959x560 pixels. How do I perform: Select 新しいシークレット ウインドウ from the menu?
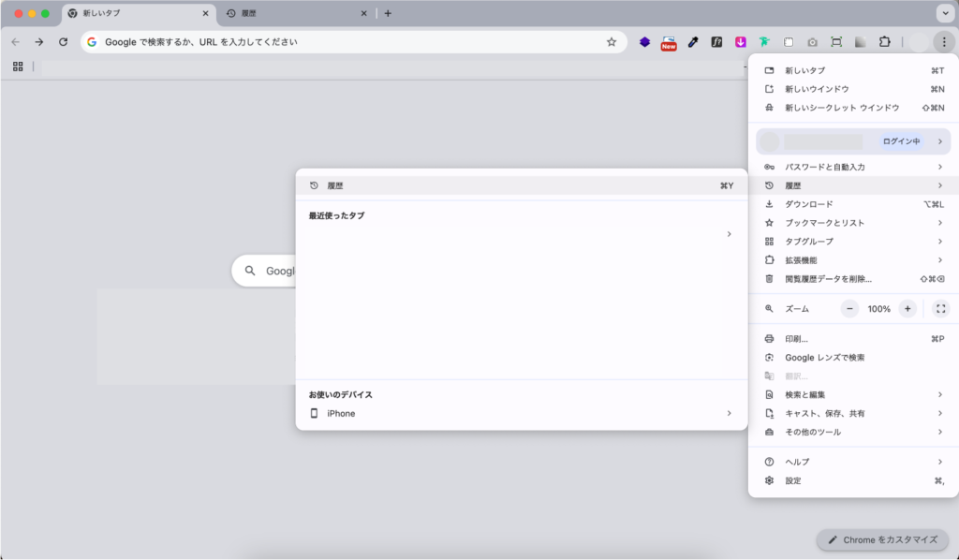[841, 108]
